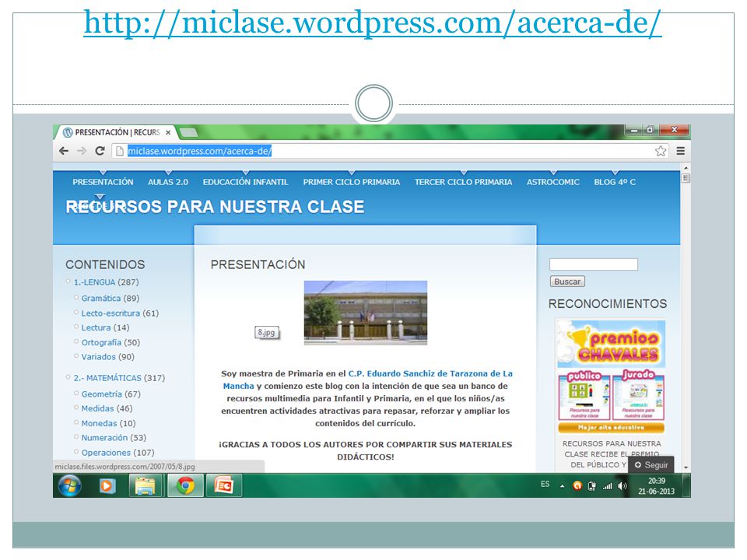Screen dimensions: 747x560
Task: Click the tray icon beside network signal
Action: pyautogui.click(x=592, y=486)
